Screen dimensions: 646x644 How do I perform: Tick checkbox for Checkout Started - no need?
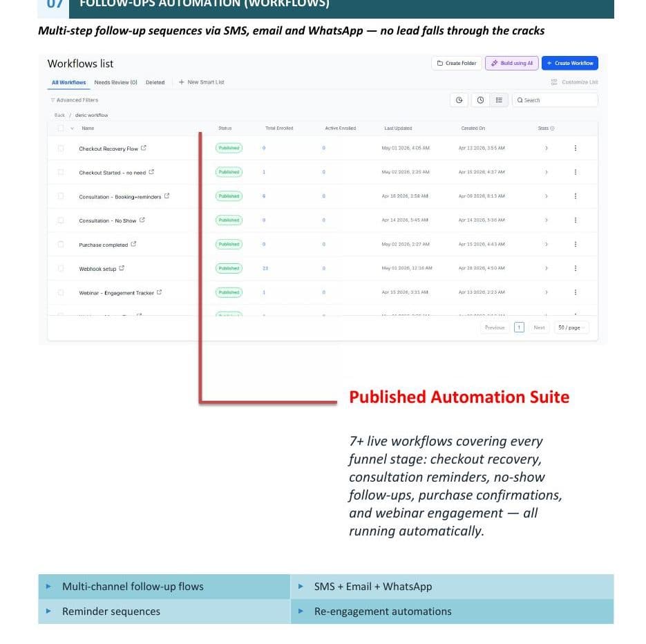click(x=61, y=172)
